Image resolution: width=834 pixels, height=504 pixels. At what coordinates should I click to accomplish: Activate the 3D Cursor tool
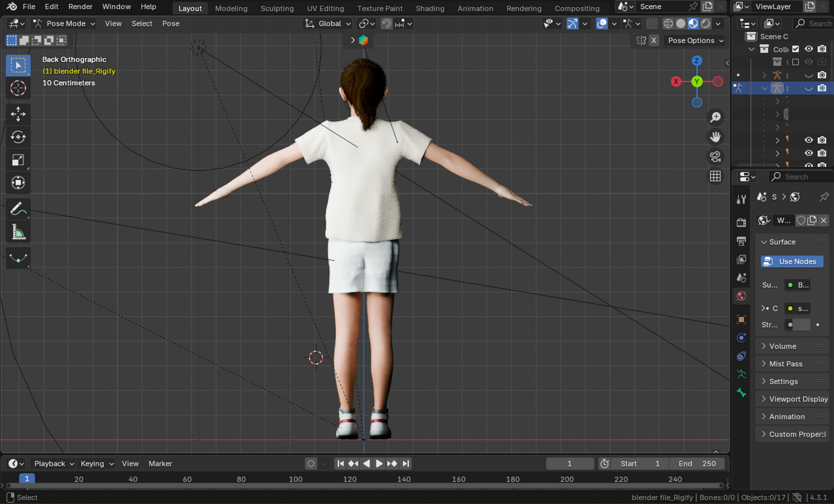point(18,88)
